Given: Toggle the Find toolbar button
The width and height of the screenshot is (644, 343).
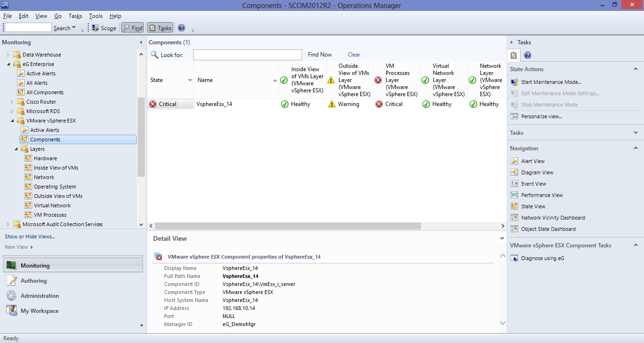Looking at the screenshot, I should pyautogui.click(x=132, y=28).
